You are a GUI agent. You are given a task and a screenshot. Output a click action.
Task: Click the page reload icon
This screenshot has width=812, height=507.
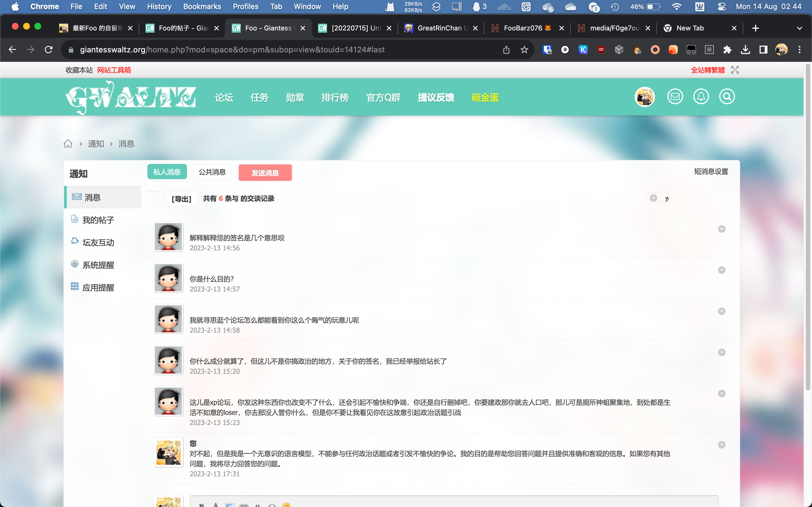tap(49, 50)
